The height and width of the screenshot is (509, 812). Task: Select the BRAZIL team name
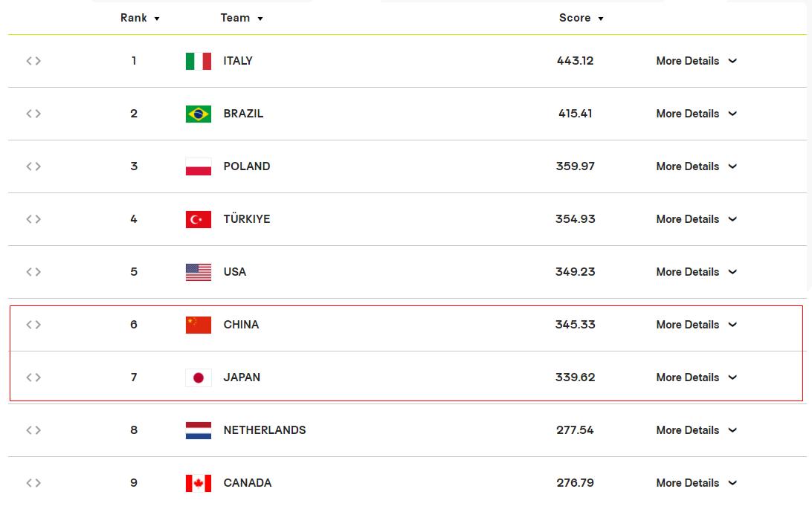click(x=243, y=114)
